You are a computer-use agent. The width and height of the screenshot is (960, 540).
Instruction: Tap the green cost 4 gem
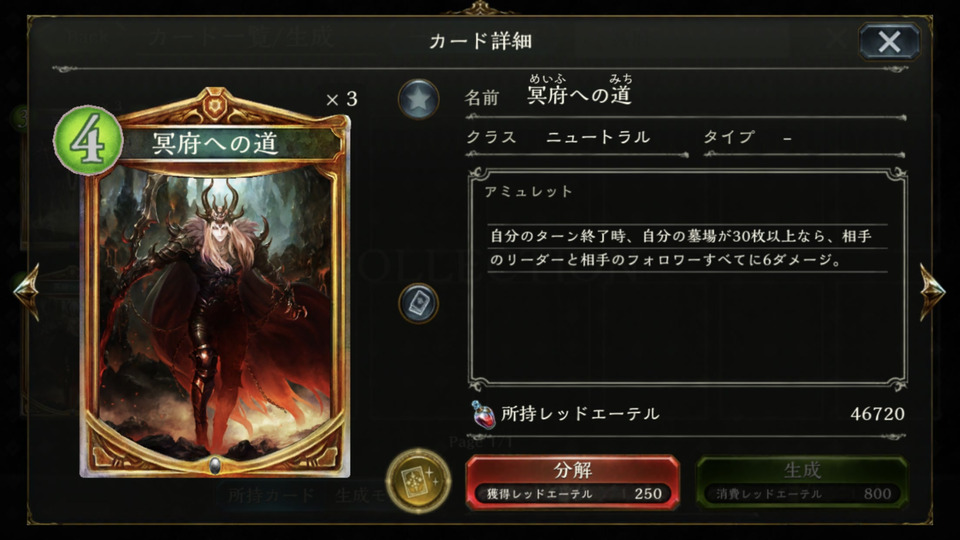coord(88,141)
